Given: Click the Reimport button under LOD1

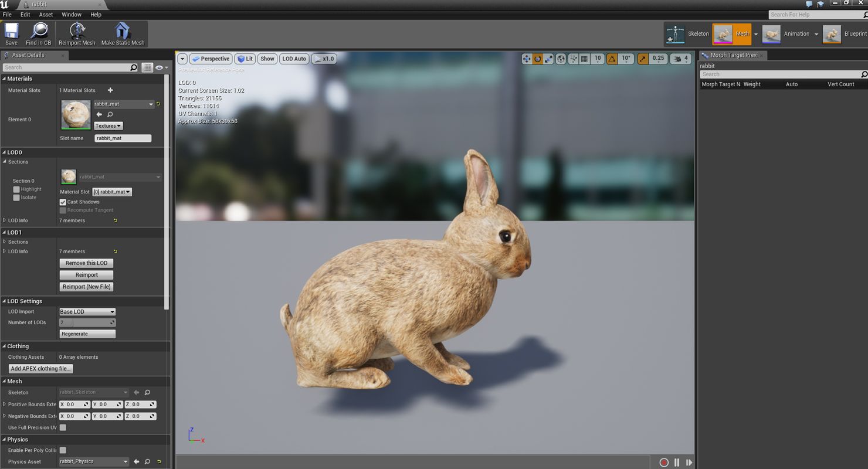Looking at the screenshot, I should (x=86, y=275).
